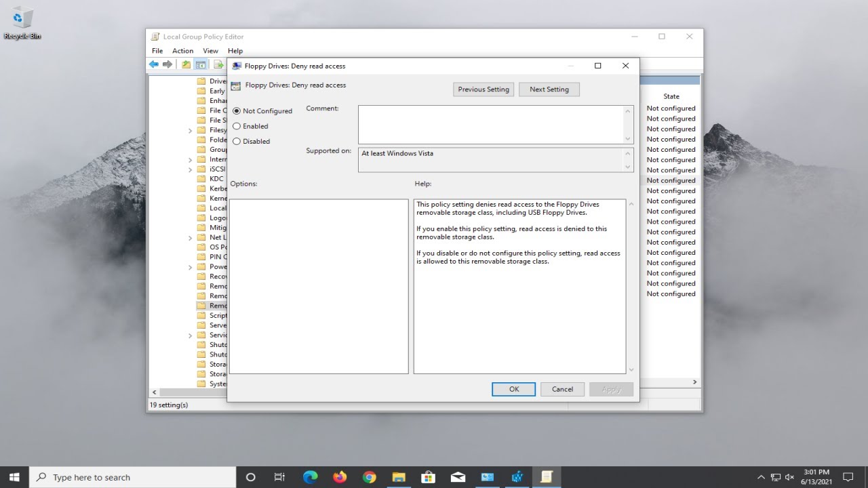Open the File menu
This screenshot has width=868, height=488.
157,51
